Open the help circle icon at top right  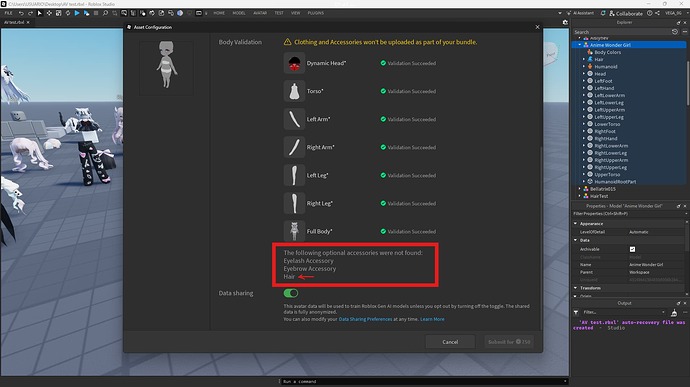(x=650, y=13)
